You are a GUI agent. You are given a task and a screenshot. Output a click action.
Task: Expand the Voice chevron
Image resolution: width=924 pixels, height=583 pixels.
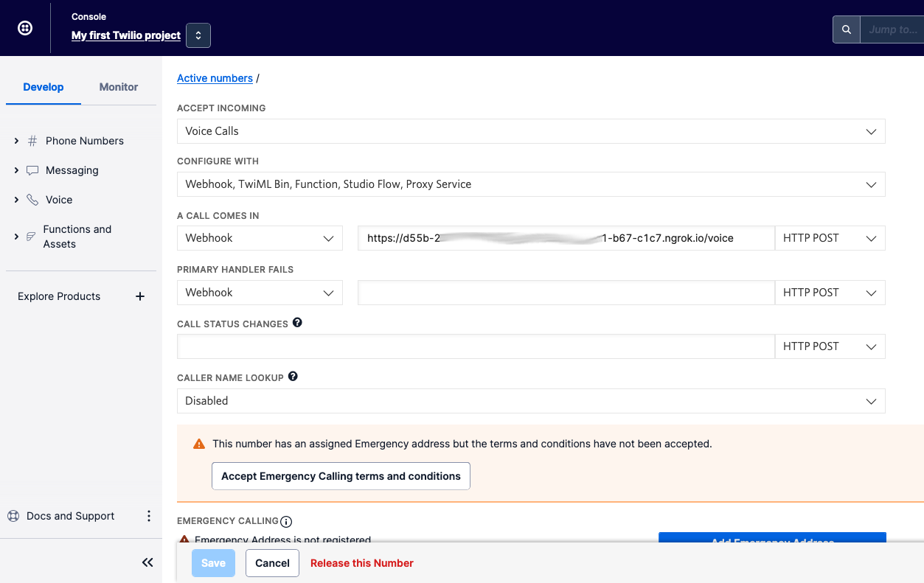[16, 200]
